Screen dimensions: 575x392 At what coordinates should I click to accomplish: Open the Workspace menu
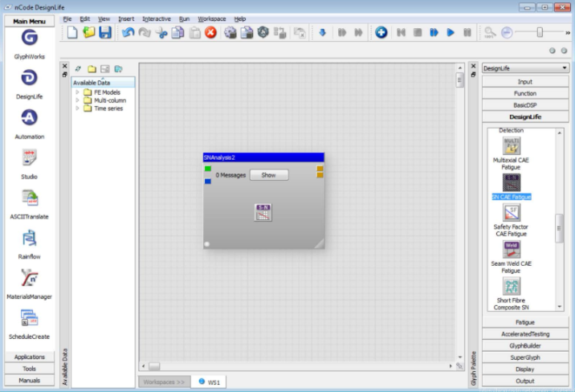212,19
